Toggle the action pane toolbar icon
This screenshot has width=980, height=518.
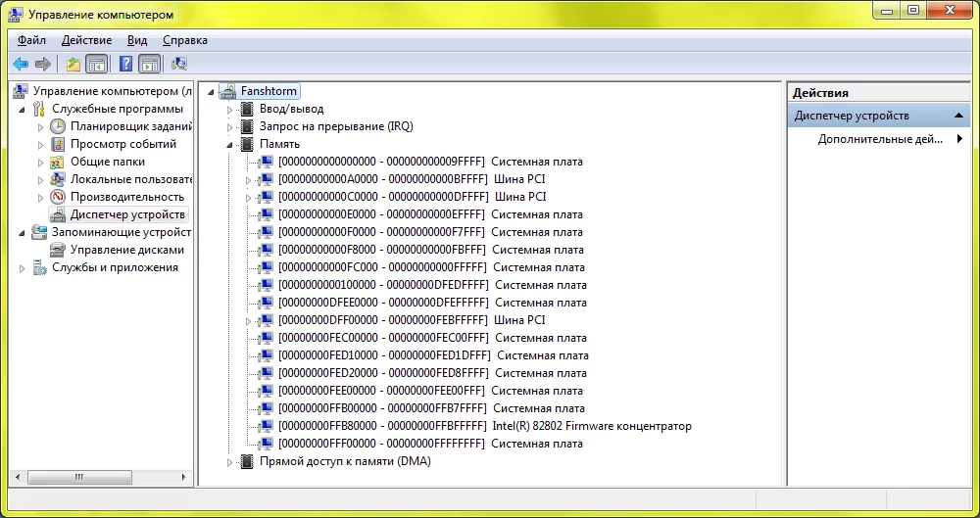point(149,64)
